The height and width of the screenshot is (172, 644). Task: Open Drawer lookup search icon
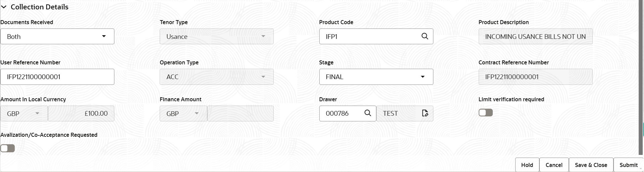pyautogui.click(x=368, y=113)
